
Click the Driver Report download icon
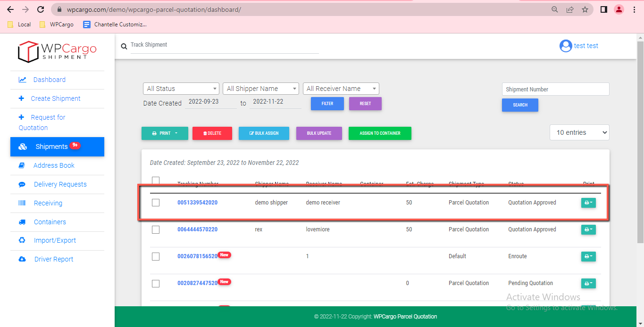[22, 259]
